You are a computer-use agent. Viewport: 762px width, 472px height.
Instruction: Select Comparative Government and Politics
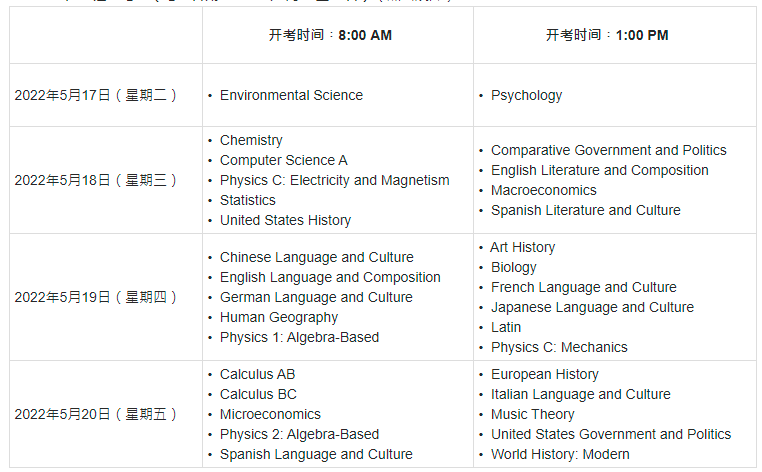point(608,150)
